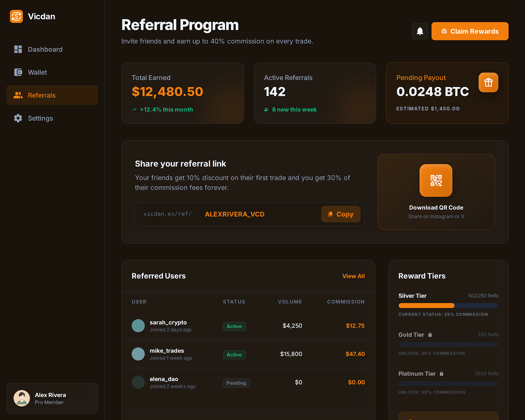Click Alex Rivera's profile avatar
This screenshot has width=525, height=420.
[x=22, y=398]
